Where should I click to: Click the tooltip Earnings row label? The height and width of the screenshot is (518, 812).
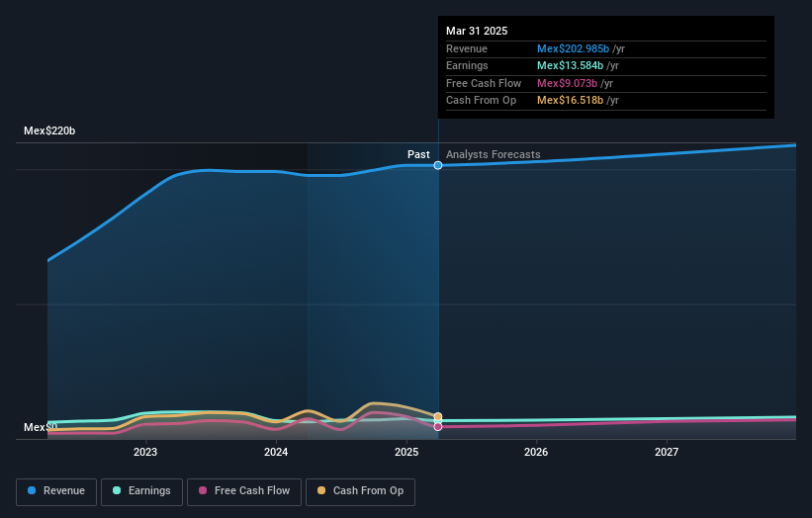[x=467, y=65]
